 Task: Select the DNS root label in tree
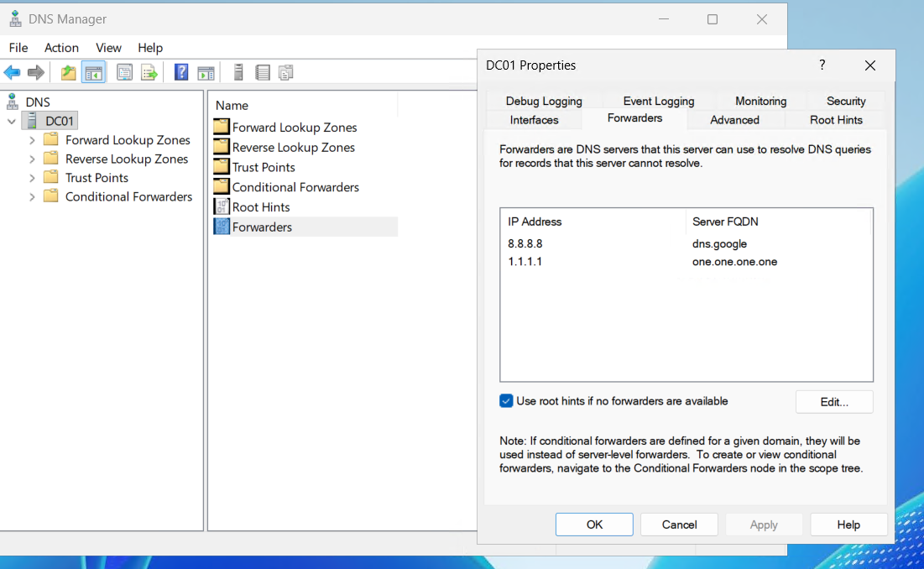point(38,102)
